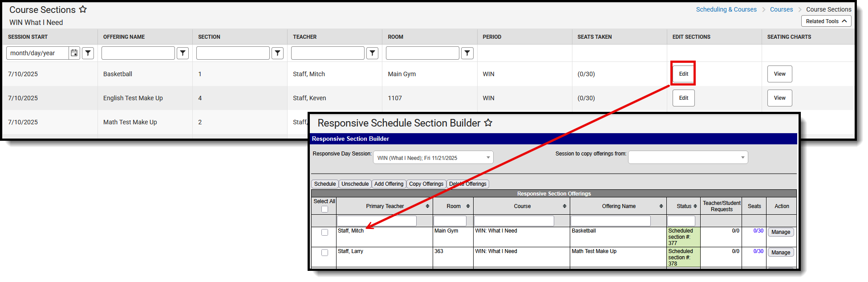This screenshot has width=868, height=282.
Task: Open the Session Start calendar picker
Action: point(74,53)
